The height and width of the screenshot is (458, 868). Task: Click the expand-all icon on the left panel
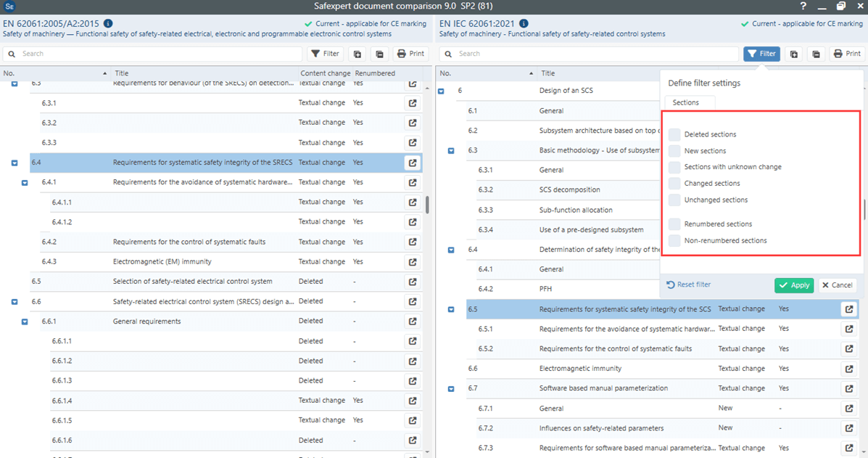(x=357, y=53)
